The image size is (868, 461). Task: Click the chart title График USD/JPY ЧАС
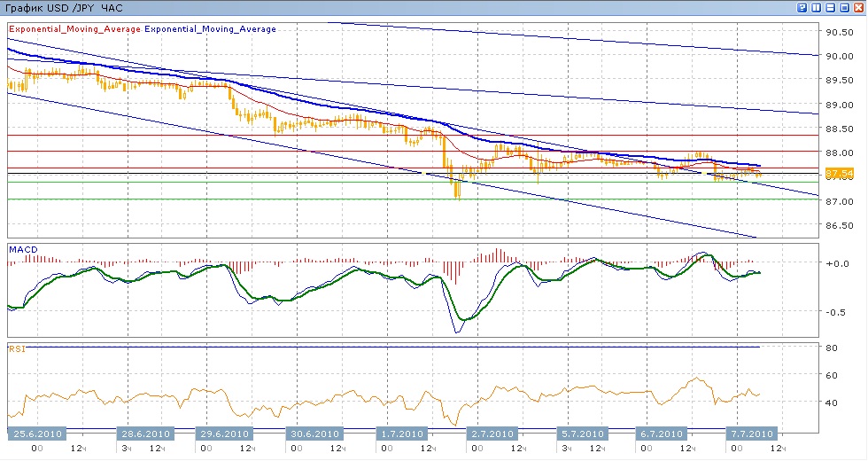click(x=62, y=8)
